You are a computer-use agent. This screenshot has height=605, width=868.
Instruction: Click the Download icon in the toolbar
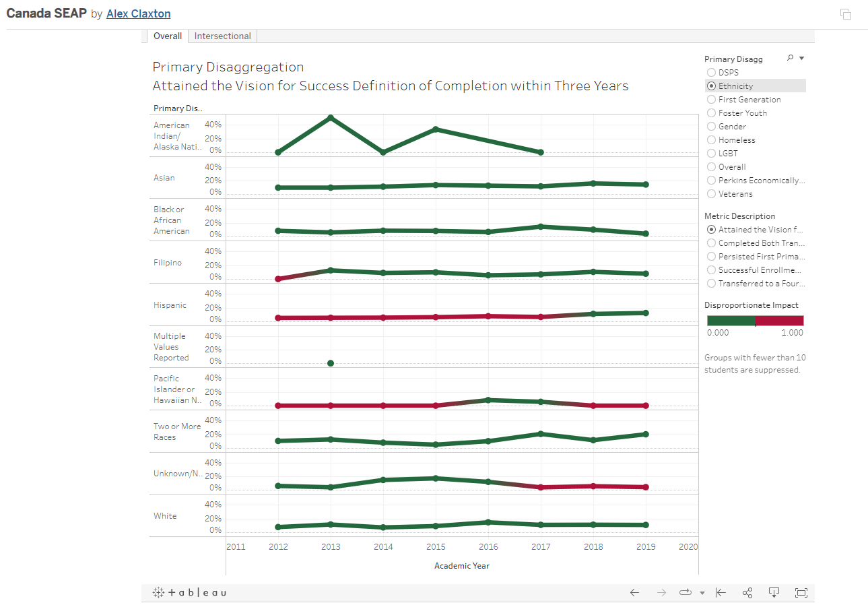[774, 593]
